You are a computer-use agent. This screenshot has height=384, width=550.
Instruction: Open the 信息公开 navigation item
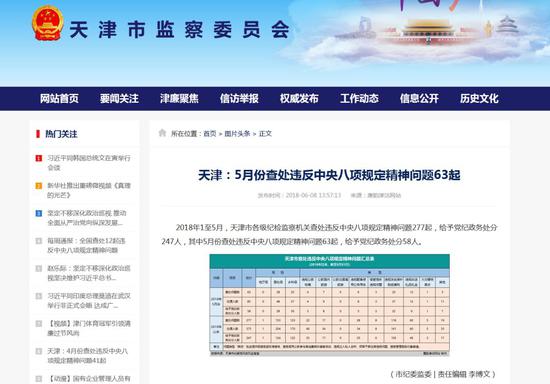click(419, 99)
